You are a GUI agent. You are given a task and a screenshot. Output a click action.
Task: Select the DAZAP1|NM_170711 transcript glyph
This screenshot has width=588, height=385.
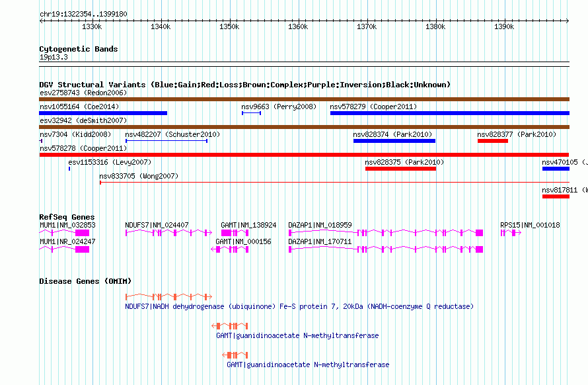[x=385, y=249]
